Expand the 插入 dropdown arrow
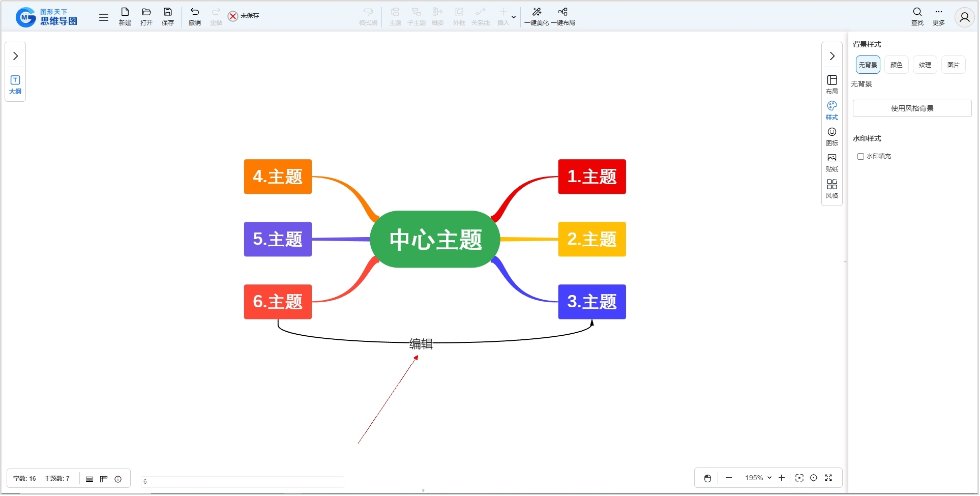This screenshot has width=980, height=496. pos(514,17)
